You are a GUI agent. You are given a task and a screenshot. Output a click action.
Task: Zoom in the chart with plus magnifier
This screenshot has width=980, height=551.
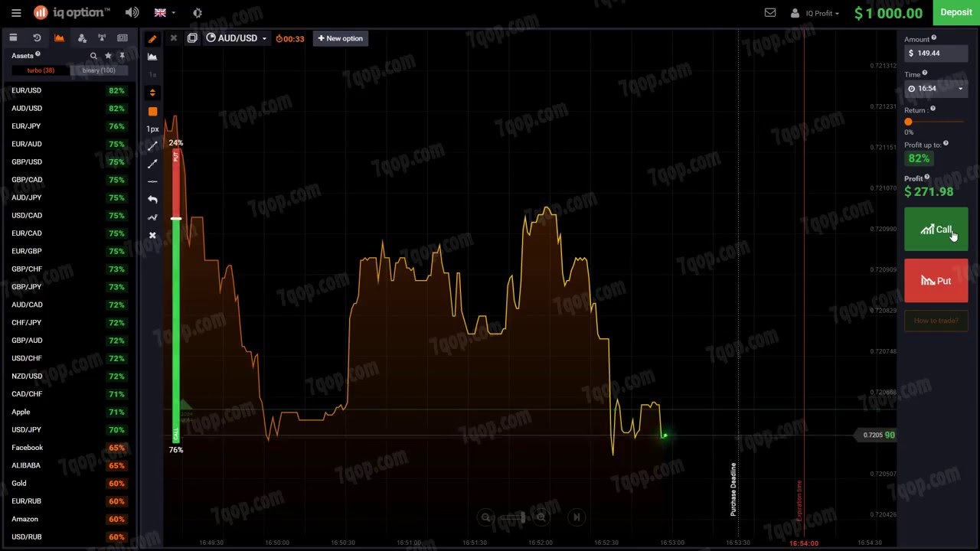[541, 517]
